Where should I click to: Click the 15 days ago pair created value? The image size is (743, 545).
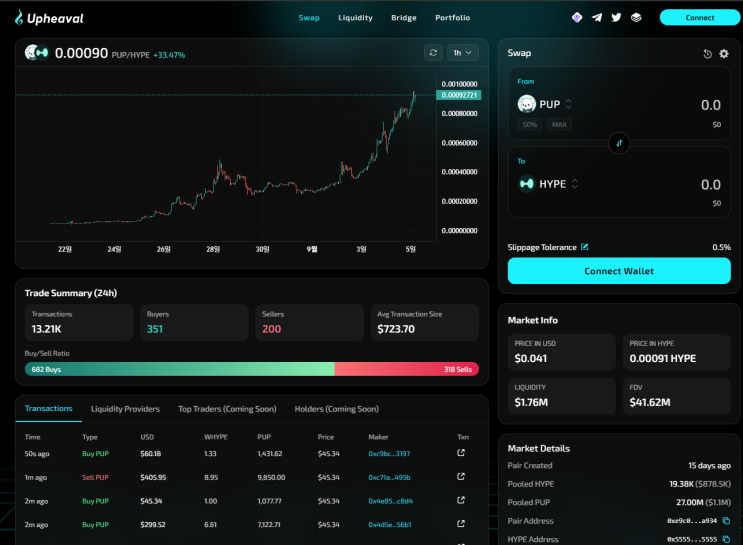(709, 465)
